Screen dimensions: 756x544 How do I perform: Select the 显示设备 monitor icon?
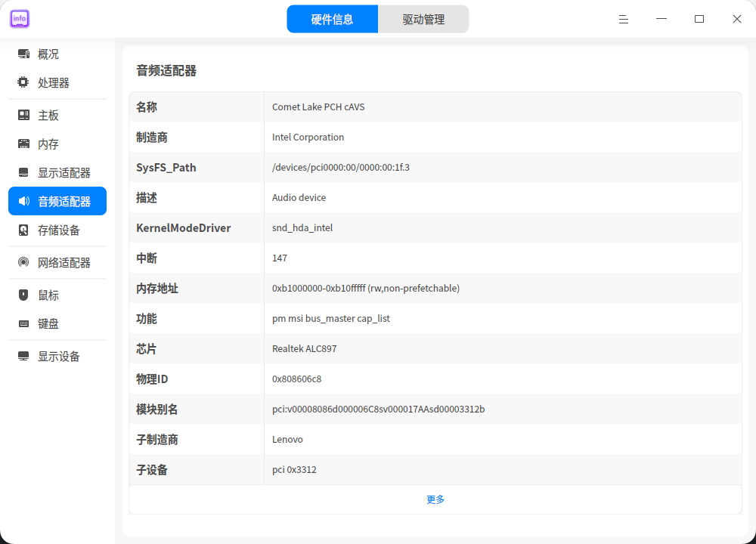23,356
